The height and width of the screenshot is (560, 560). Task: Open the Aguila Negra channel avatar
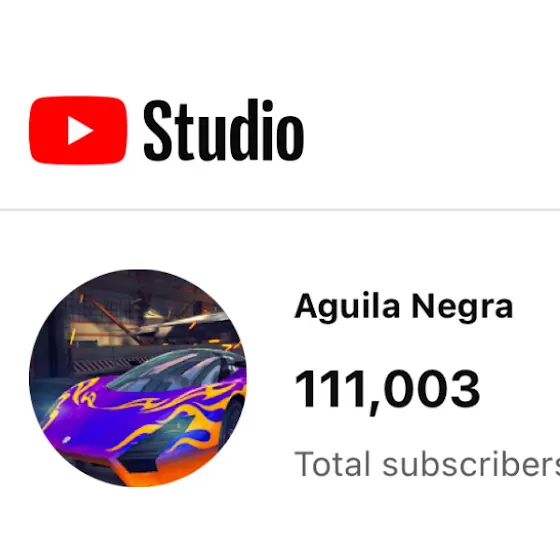point(138,378)
